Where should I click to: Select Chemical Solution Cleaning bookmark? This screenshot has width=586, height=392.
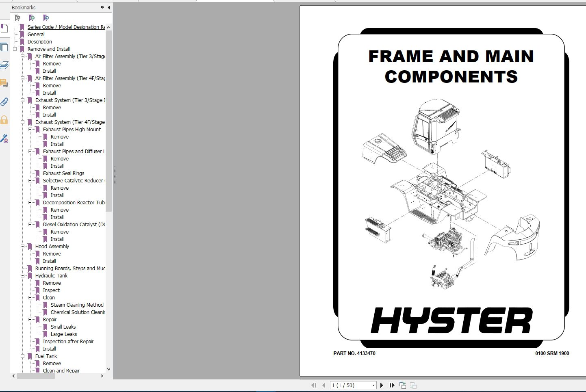tap(78, 312)
